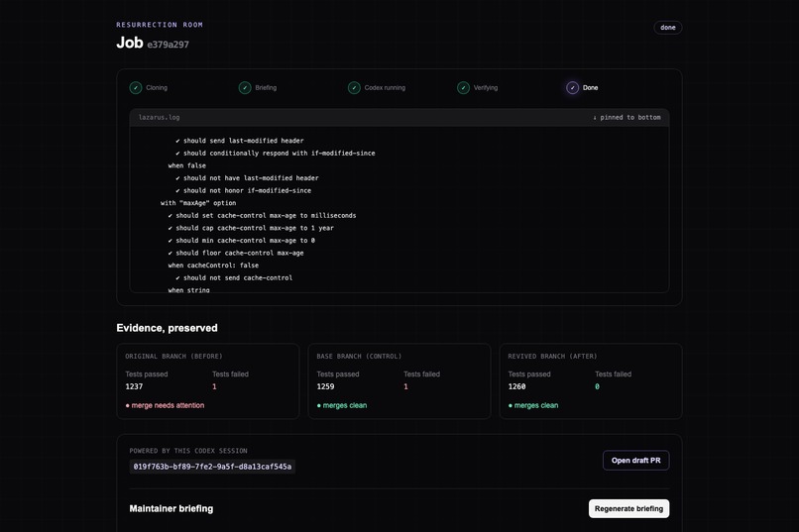Image resolution: width=799 pixels, height=532 pixels.
Task: Click the Cloning step label
Action: (157, 87)
